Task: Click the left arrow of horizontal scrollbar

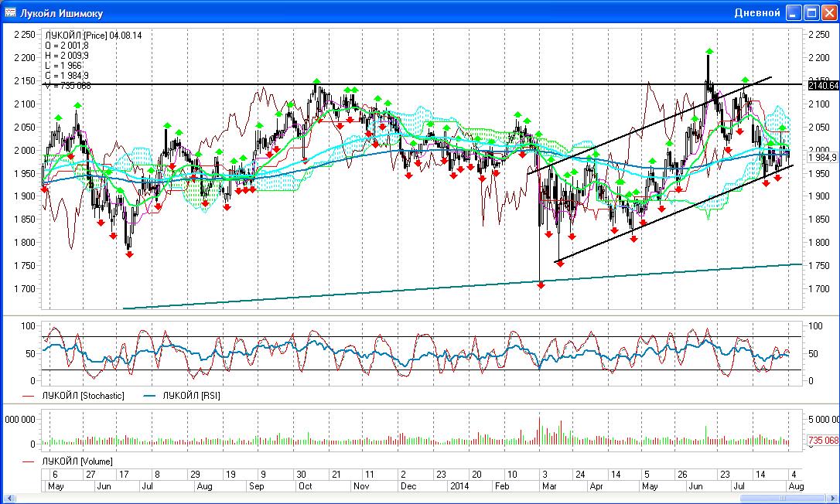Action: point(9,499)
